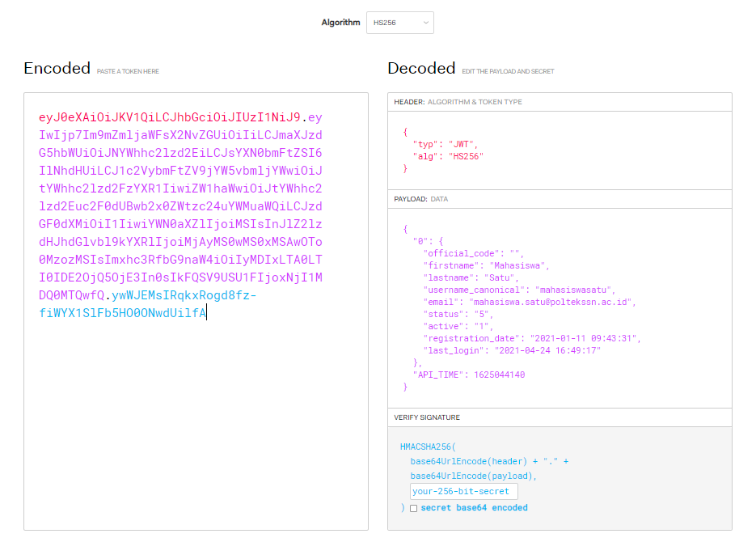Click the red header segment of the encoded token

170,116
